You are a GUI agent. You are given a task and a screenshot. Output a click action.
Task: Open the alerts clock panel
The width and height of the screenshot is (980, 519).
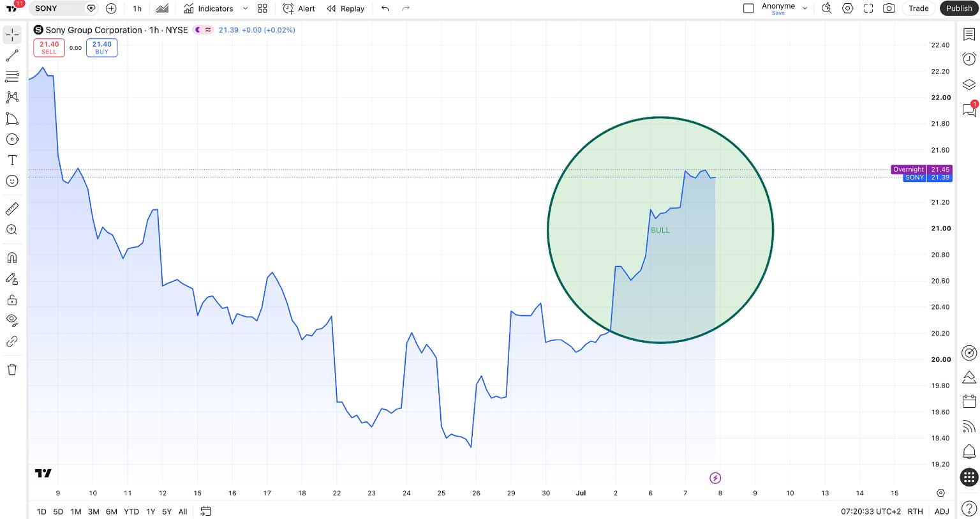pyautogui.click(x=969, y=59)
